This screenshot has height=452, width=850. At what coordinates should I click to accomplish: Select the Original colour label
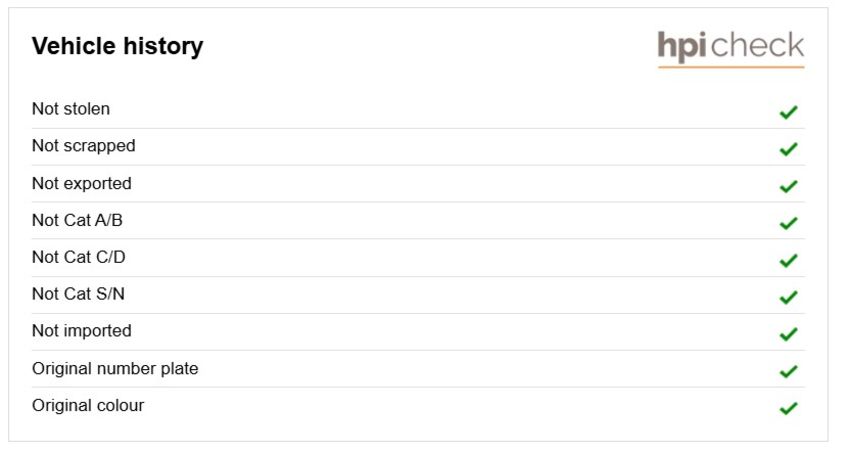coord(88,406)
